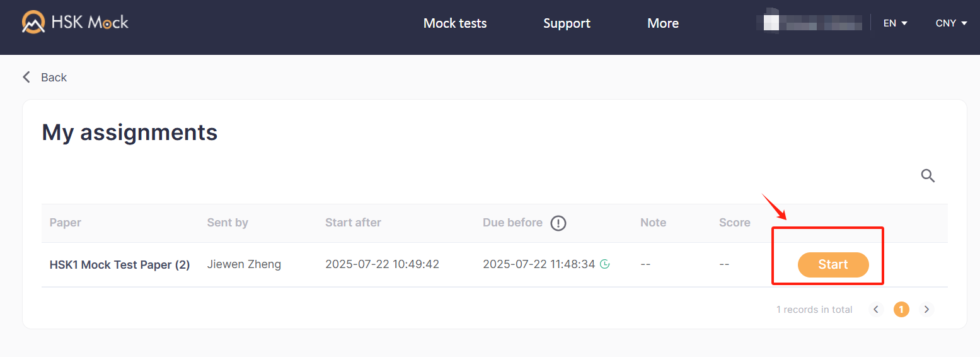The height and width of the screenshot is (357, 980).
Task: Click the Due before info icon
Action: click(x=558, y=223)
